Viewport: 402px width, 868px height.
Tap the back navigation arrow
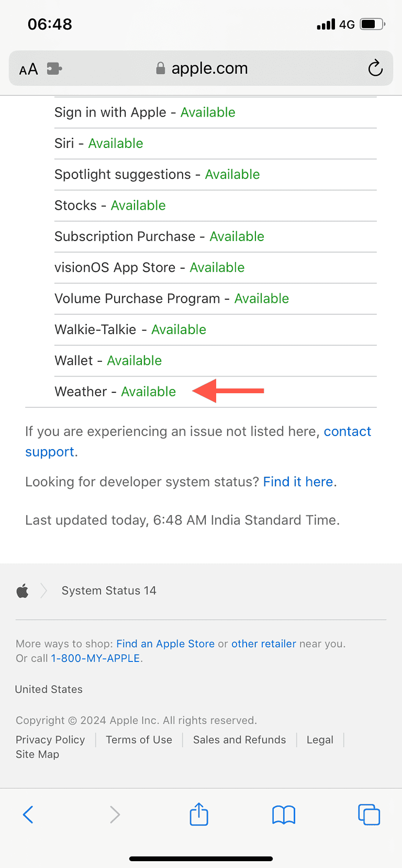[x=28, y=814]
